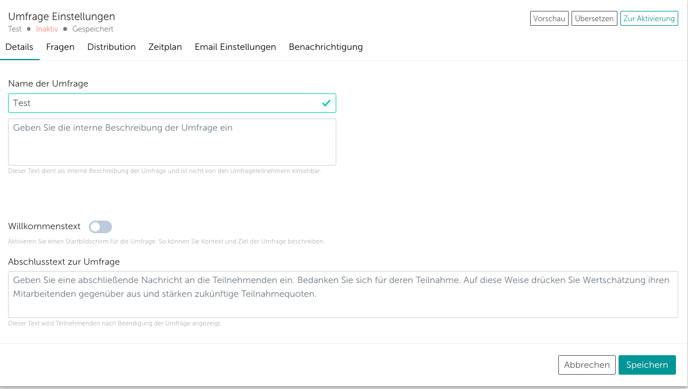Click the Zur Aktivierung button
This screenshot has width=688, height=389.
(x=649, y=18)
